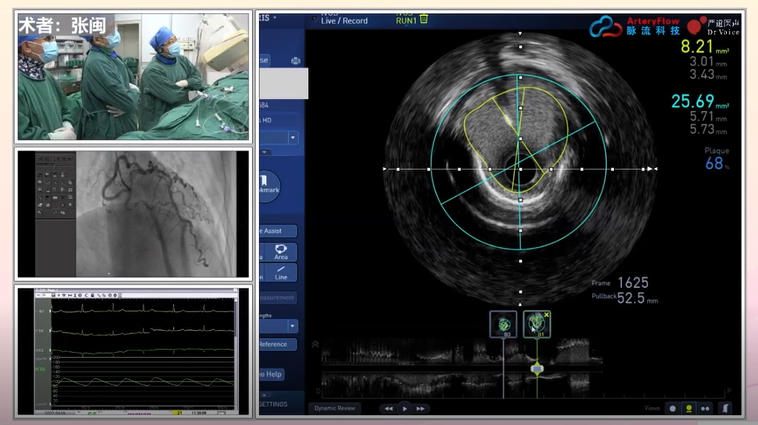Delete RUN1 with the trash icon
758x425 pixels.
(x=424, y=18)
